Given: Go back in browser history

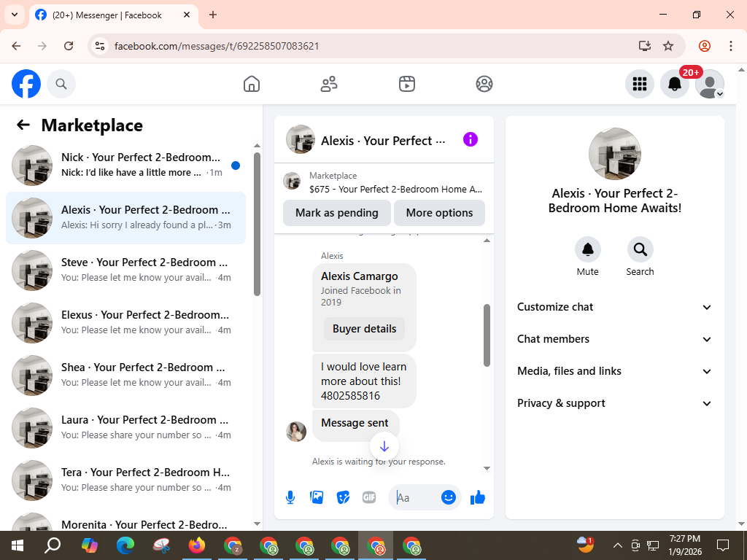Looking at the screenshot, I should coord(16,46).
